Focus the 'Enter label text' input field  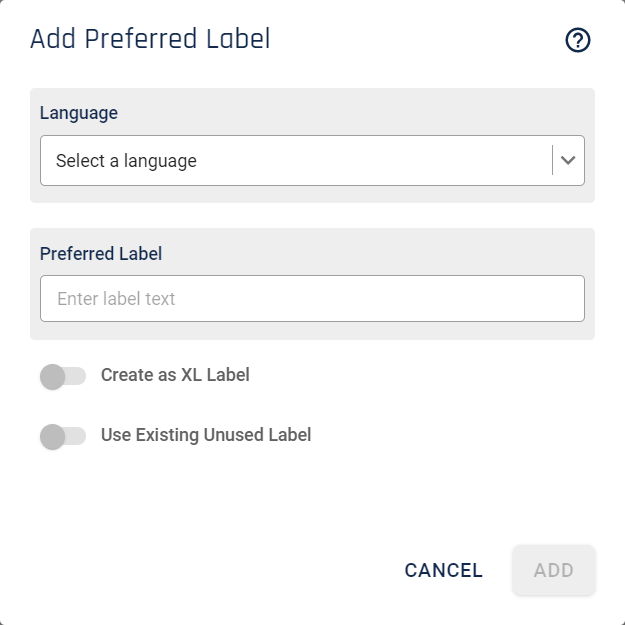(312, 299)
